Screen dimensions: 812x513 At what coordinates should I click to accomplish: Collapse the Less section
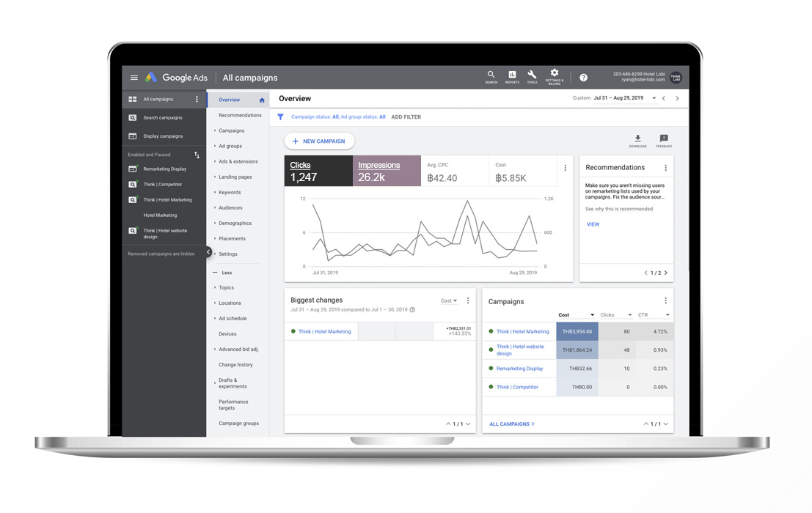[223, 273]
